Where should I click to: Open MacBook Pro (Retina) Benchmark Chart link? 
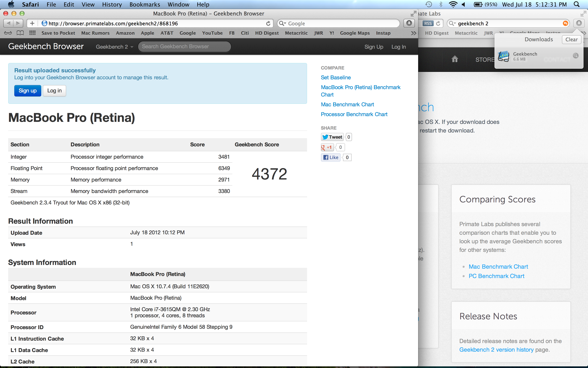[x=361, y=91]
